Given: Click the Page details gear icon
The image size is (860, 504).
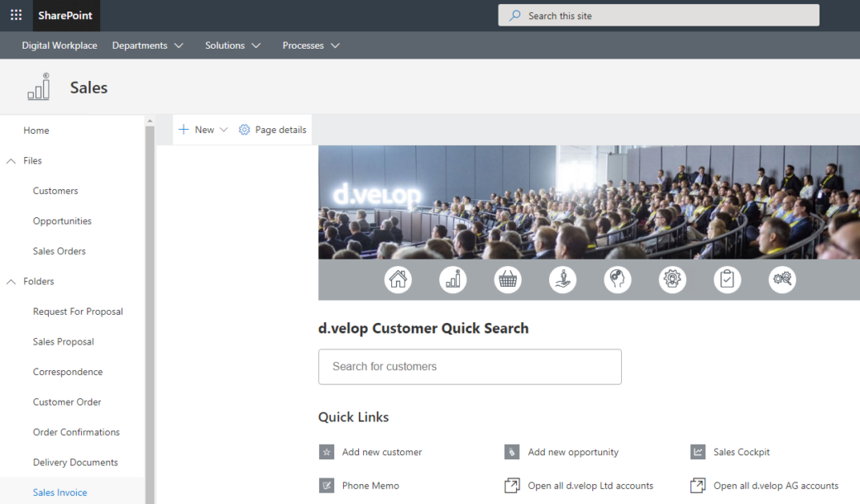Looking at the screenshot, I should coord(244,130).
